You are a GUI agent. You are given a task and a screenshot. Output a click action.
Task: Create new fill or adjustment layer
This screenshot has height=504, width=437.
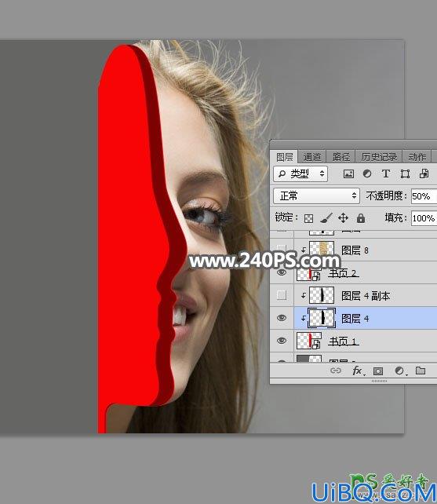tap(400, 371)
